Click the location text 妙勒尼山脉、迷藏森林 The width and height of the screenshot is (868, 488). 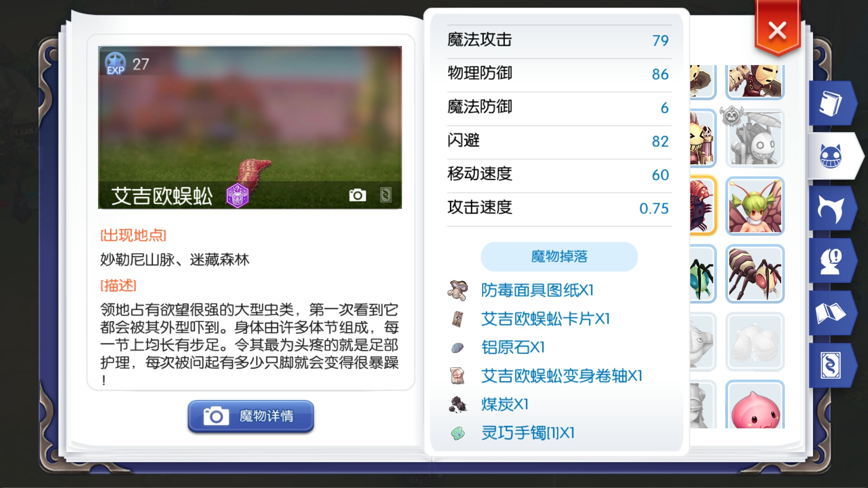coord(175,260)
